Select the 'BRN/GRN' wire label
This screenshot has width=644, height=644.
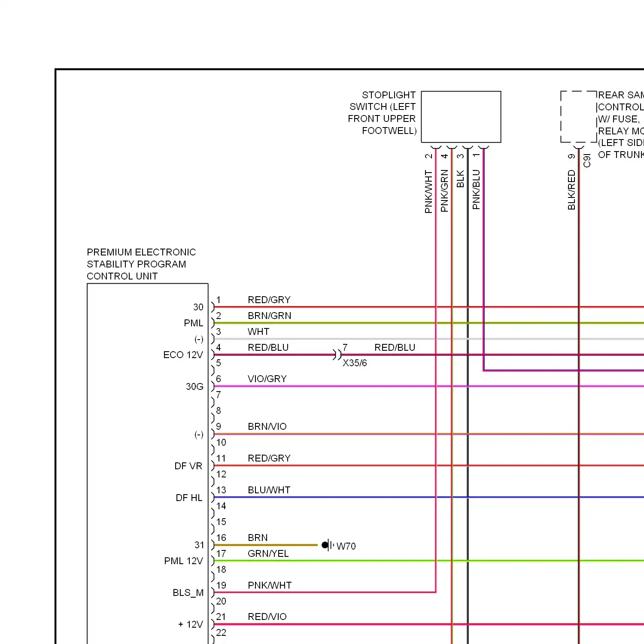[x=270, y=316]
